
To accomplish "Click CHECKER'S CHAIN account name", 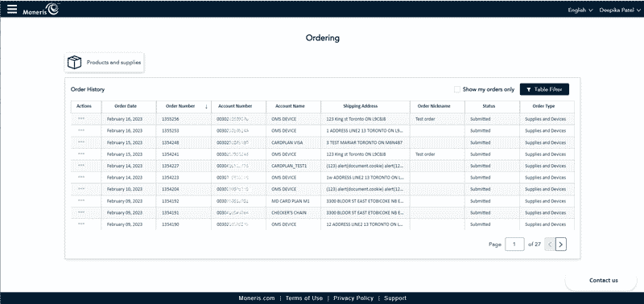I will click(x=288, y=213).
